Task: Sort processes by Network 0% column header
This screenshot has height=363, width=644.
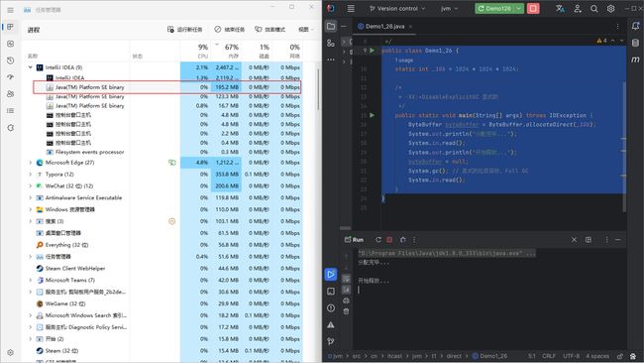Action: pos(286,51)
